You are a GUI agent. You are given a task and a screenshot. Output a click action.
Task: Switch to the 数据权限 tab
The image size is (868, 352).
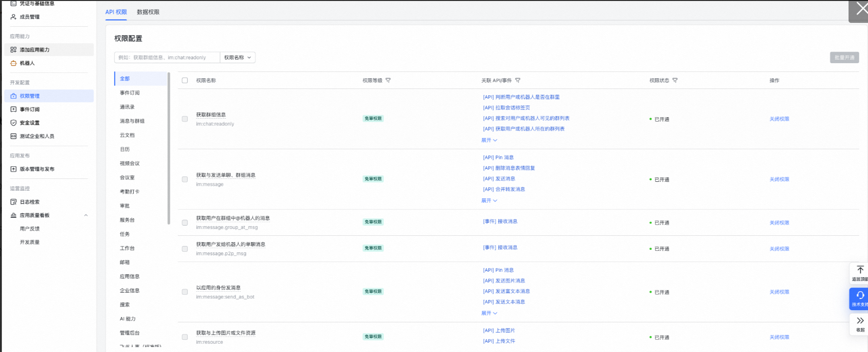[x=148, y=12]
